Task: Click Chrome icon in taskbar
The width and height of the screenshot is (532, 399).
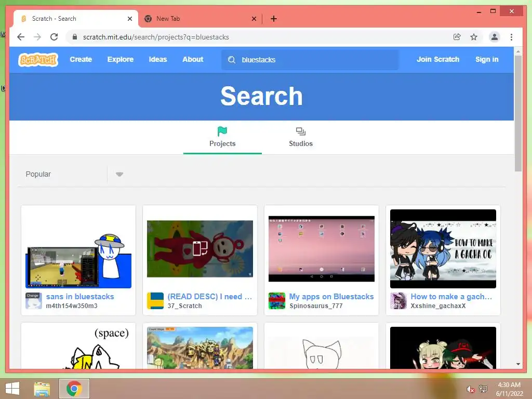Action: [74, 389]
